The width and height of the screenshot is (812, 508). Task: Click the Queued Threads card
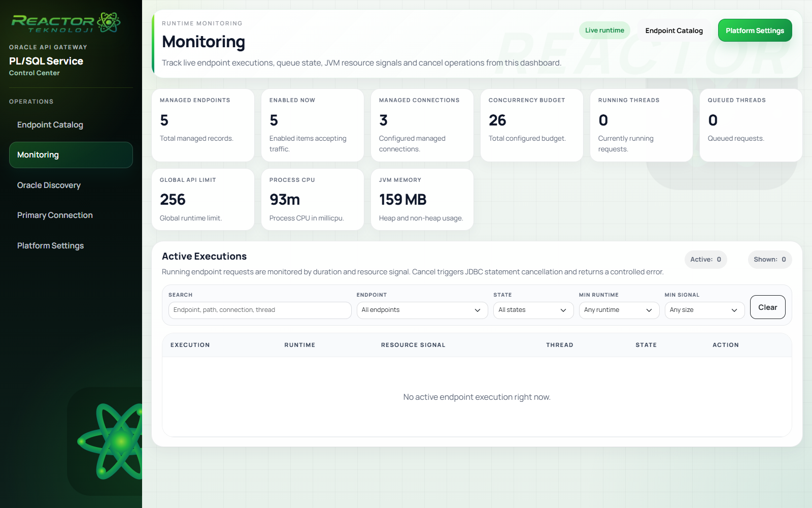[751, 125]
